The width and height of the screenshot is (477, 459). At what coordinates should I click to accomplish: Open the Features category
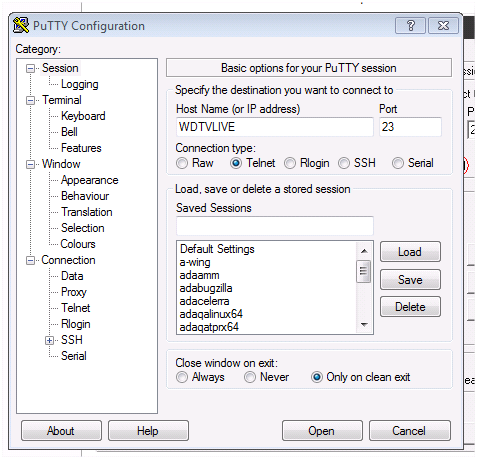(81, 148)
